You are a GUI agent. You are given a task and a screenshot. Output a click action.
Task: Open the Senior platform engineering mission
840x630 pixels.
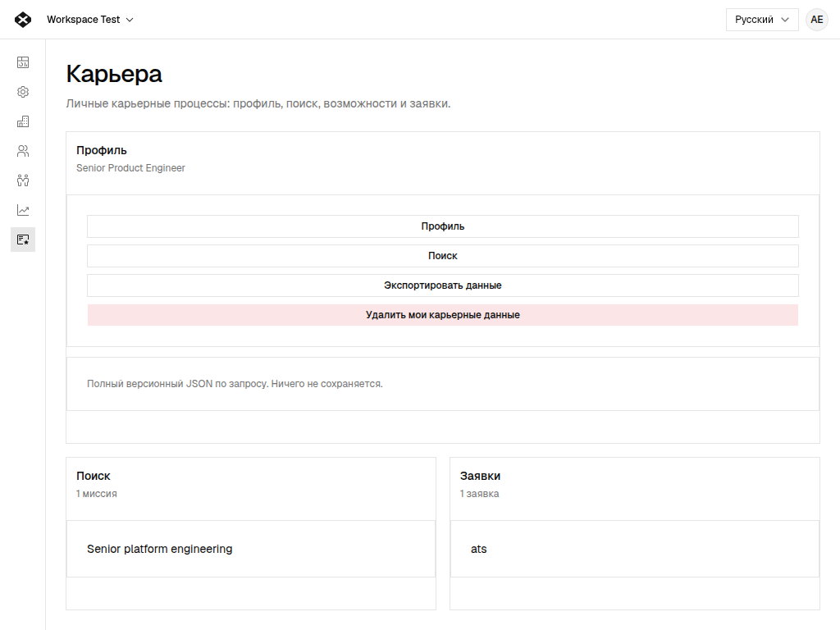[x=251, y=549]
